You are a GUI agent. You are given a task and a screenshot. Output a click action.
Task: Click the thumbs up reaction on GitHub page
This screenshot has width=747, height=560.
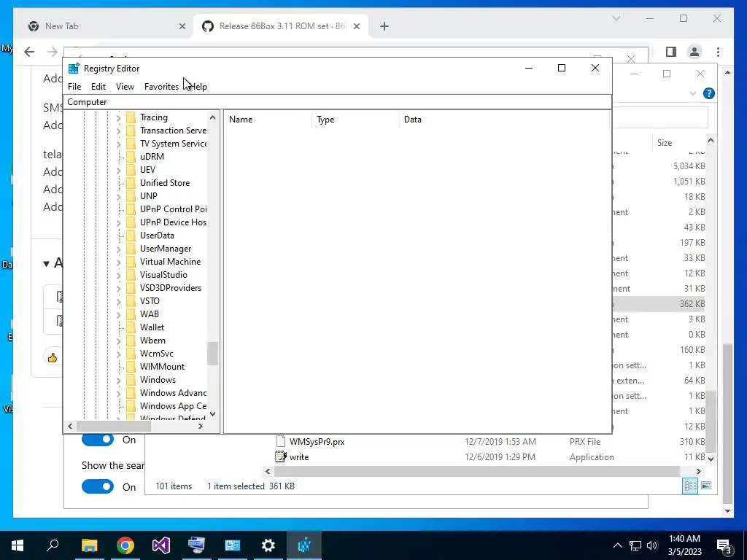53,357
